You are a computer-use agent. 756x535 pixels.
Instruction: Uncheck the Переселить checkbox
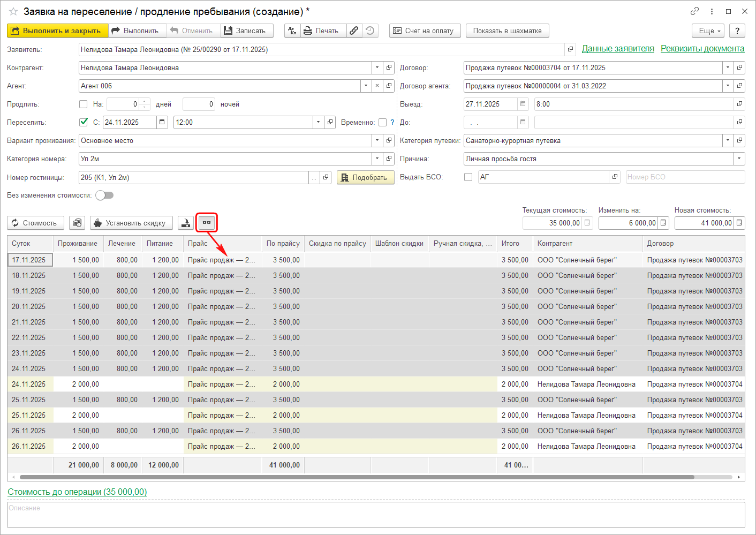tap(84, 122)
